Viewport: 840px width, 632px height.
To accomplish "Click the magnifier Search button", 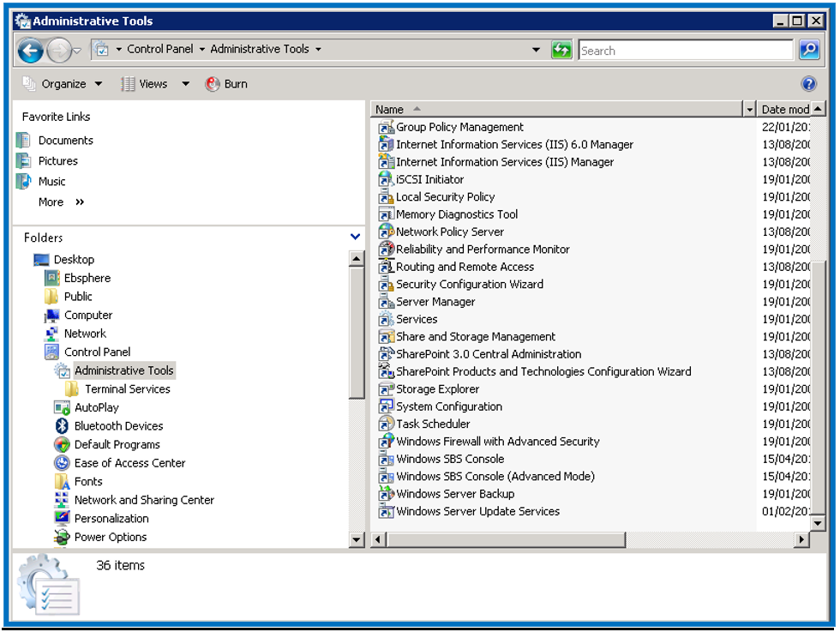I will point(809,51).
